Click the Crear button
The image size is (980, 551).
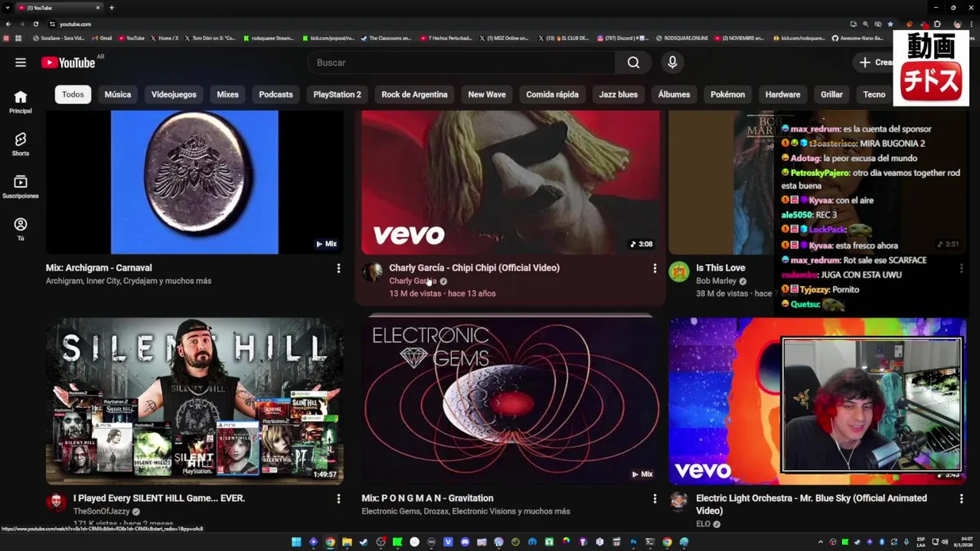tap(875, 63)
